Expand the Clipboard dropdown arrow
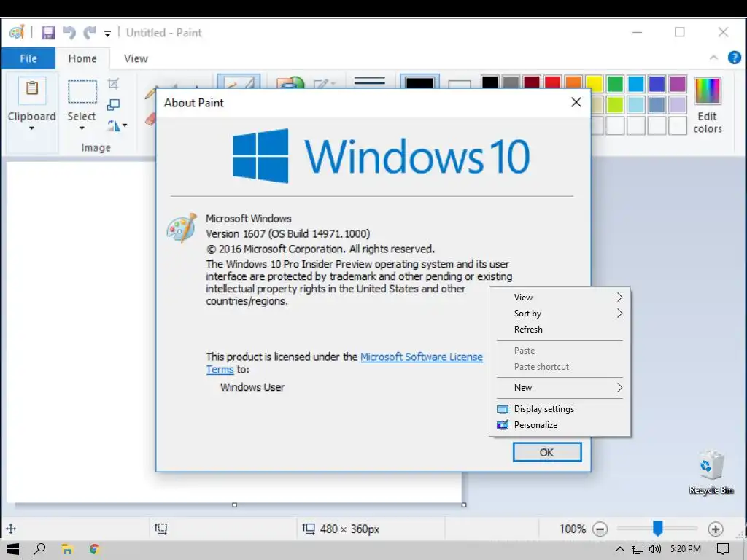747x560 pixels. click(x=31, y=128)
